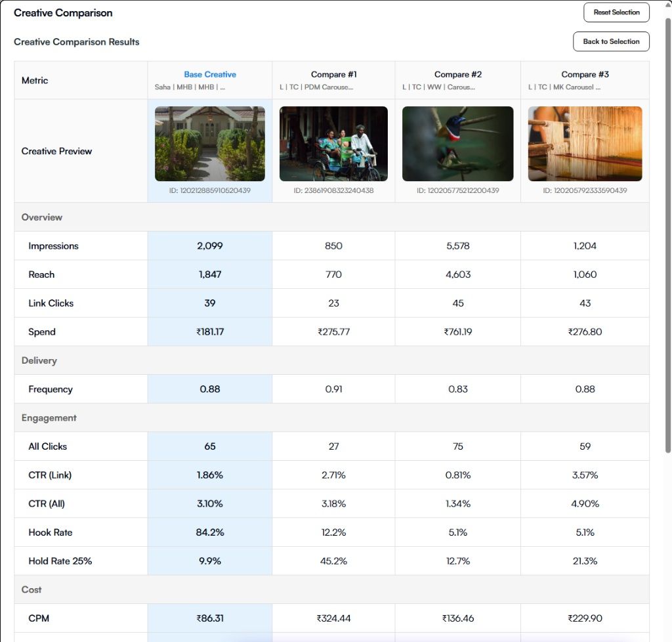Click the Cost section header
This screenshot has height=642, width=672.
[31, 589]
